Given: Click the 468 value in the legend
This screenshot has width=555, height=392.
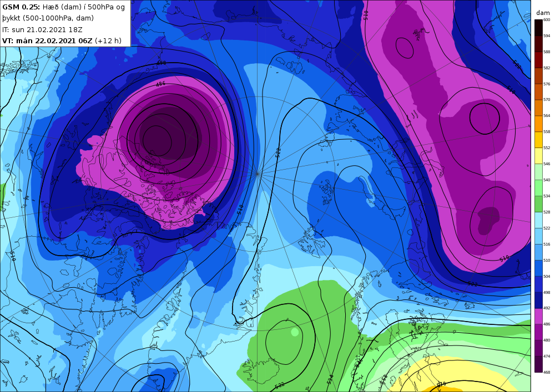Looking at the screenshot, I should [547, 372].
